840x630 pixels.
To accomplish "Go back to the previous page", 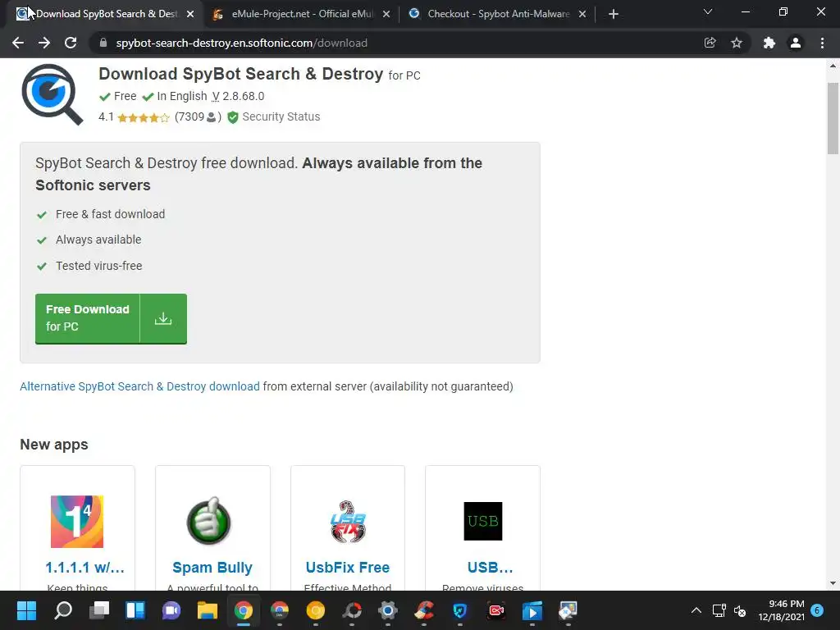I will point(18,43).
